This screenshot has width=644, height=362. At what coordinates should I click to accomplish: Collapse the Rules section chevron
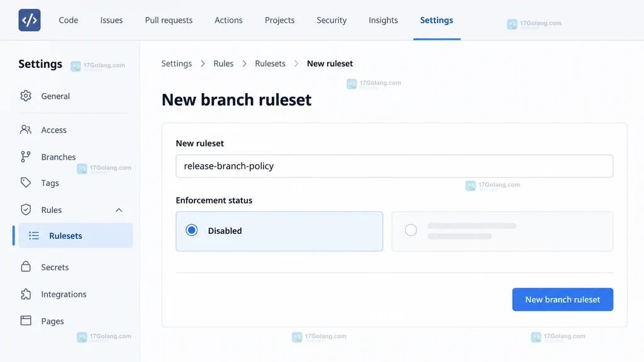point(119,210)
